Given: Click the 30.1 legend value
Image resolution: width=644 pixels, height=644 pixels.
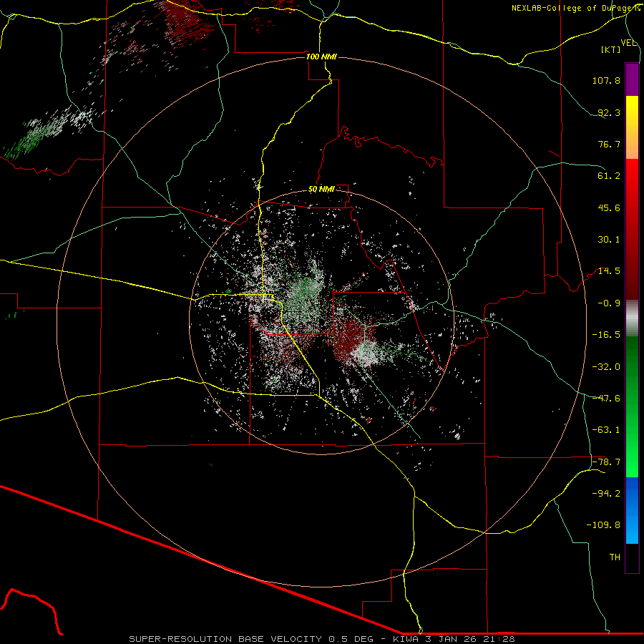Looking at the screenshot, I should 609,240.
